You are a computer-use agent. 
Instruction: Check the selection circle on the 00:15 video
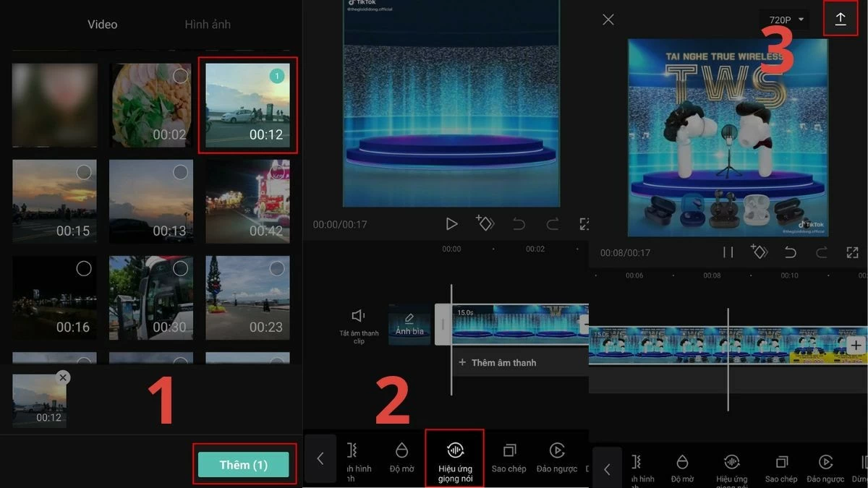pos(82,172)
